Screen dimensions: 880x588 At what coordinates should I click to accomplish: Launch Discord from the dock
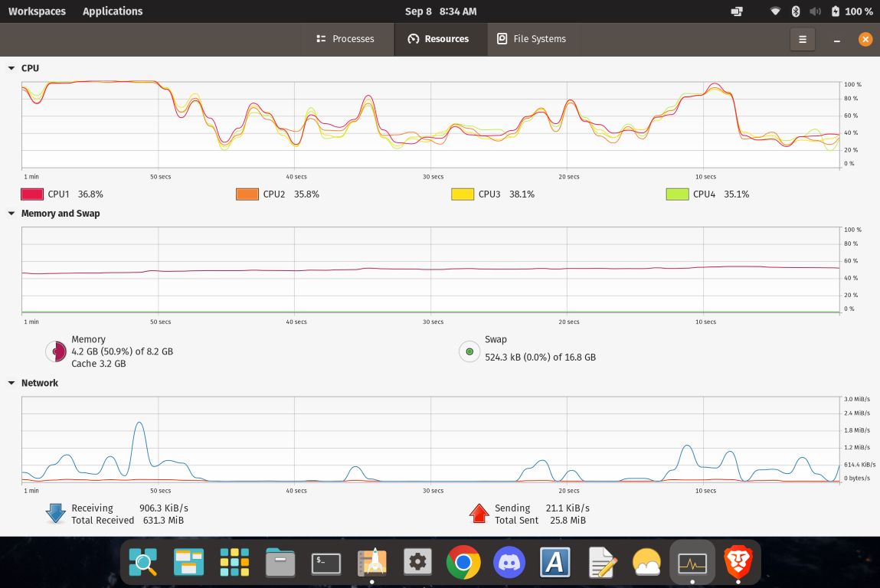[509, 563]
